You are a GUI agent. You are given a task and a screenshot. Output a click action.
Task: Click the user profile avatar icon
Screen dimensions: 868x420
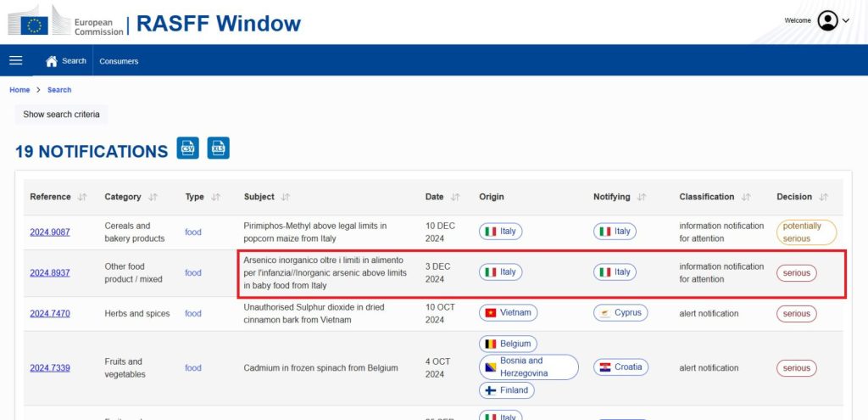827,20
